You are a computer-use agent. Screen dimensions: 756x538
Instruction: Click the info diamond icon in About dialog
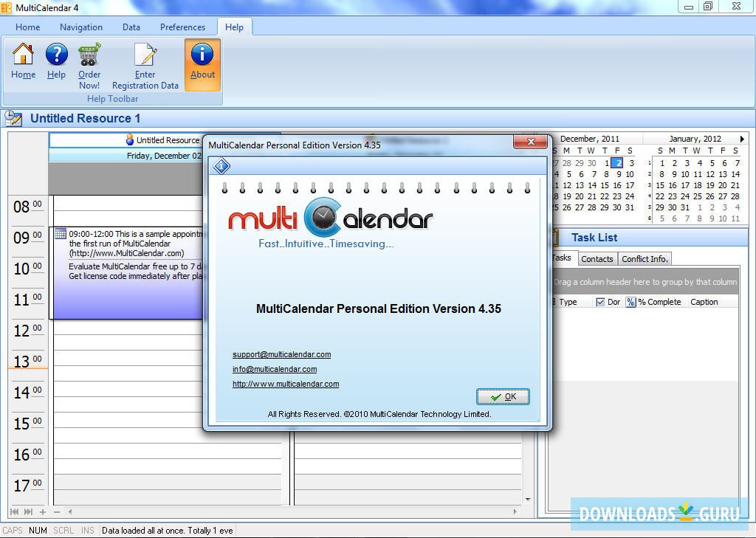[x=221, y=166]
